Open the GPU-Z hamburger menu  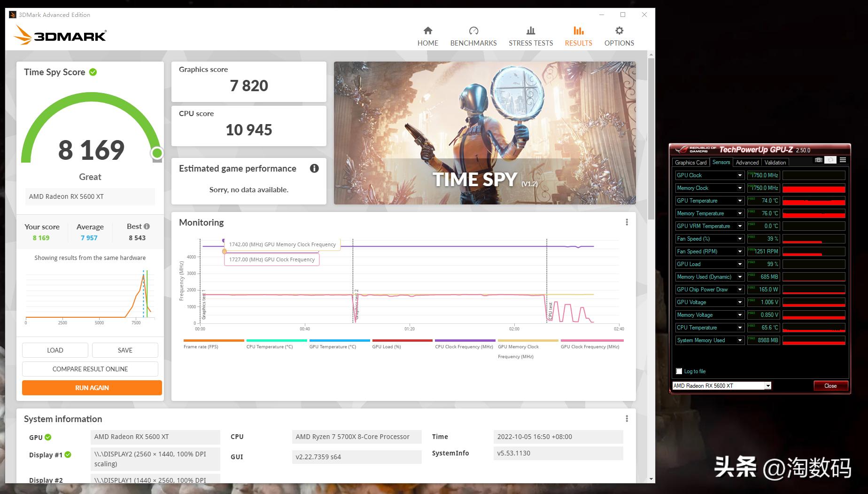coord(843,160)
